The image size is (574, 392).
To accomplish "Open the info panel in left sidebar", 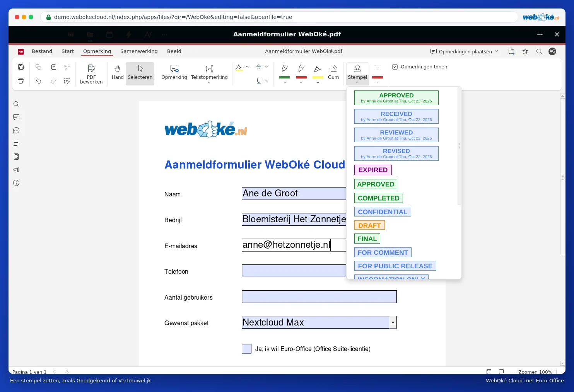I will point(16,183).
